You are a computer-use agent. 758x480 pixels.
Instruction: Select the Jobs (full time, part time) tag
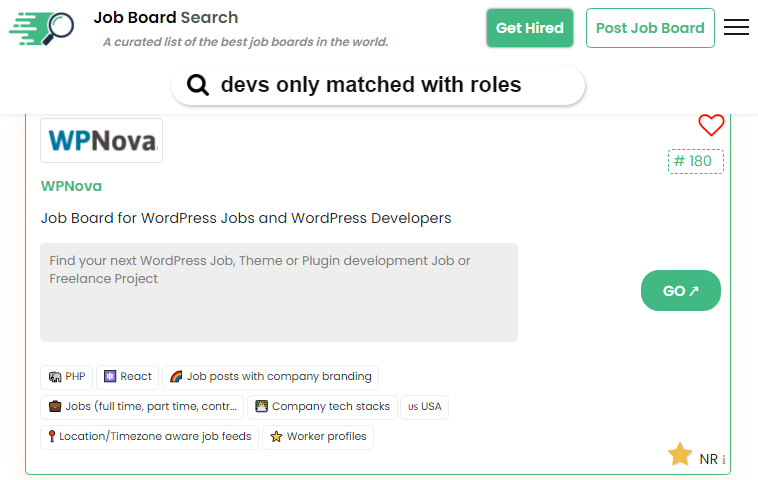(142, 407)
